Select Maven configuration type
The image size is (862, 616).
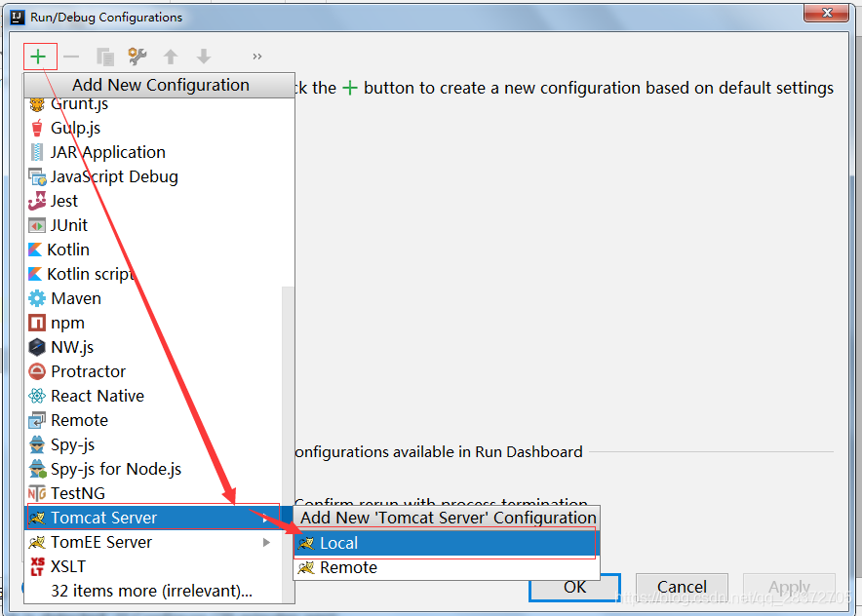point(154,298)
